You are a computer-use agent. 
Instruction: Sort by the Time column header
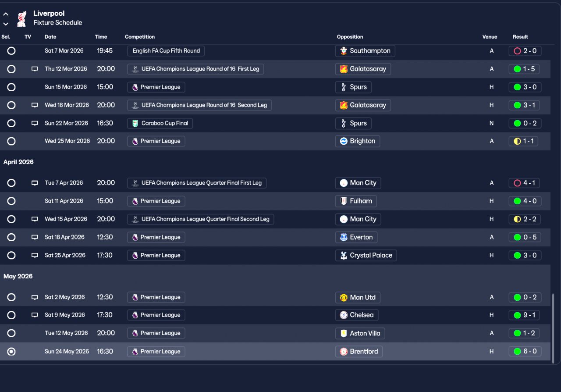coord(101,37)
